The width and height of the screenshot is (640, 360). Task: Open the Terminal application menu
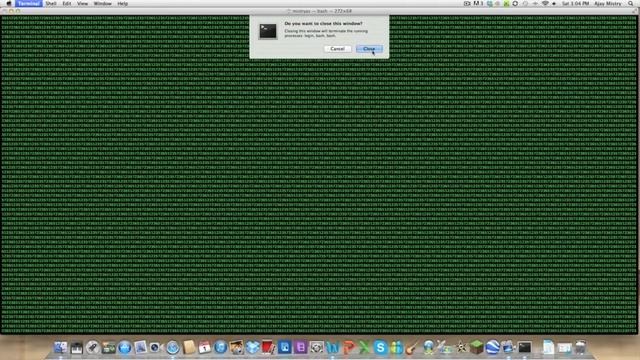tap(29, 3)
